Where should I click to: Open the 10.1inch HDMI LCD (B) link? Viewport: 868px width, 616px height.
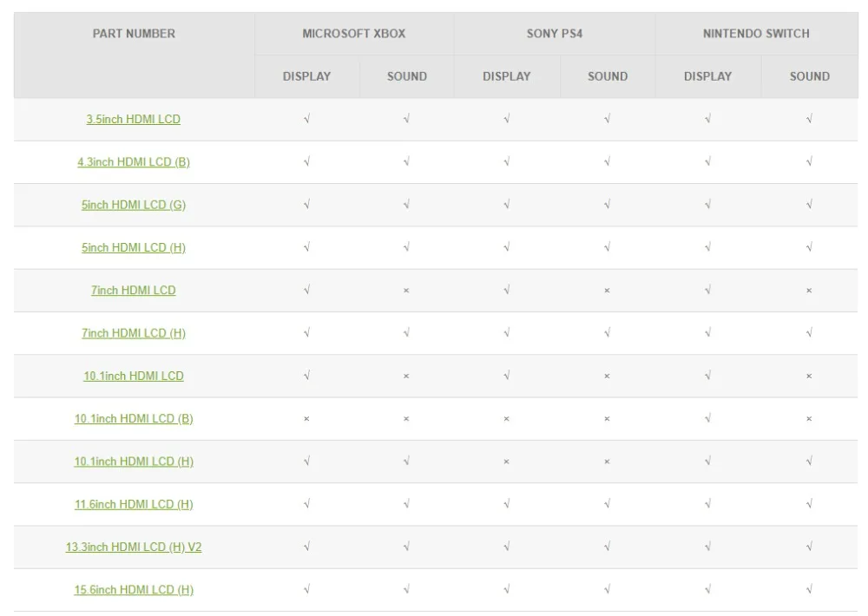tap(134, 418)
